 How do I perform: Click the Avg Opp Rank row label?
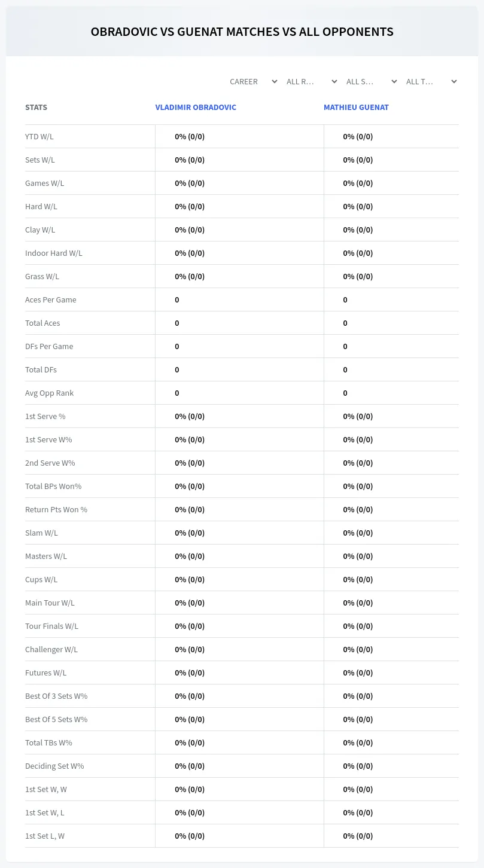50,393
